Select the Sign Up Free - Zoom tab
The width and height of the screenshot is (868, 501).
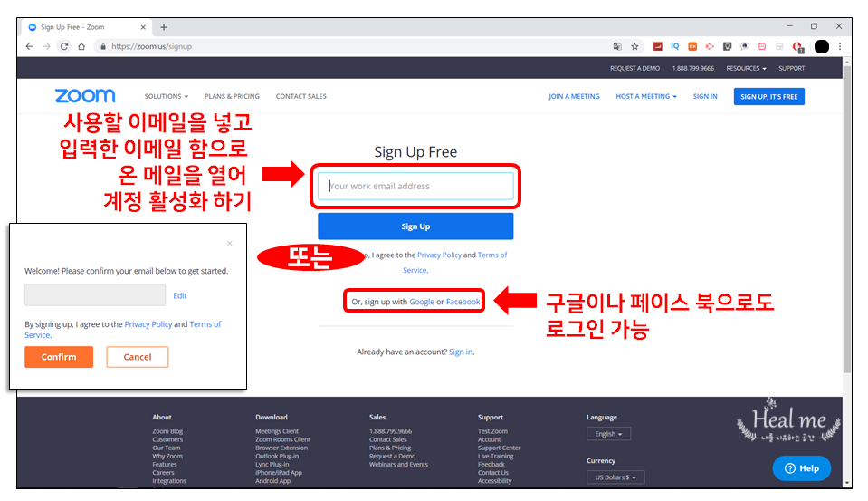coord(86,27)
